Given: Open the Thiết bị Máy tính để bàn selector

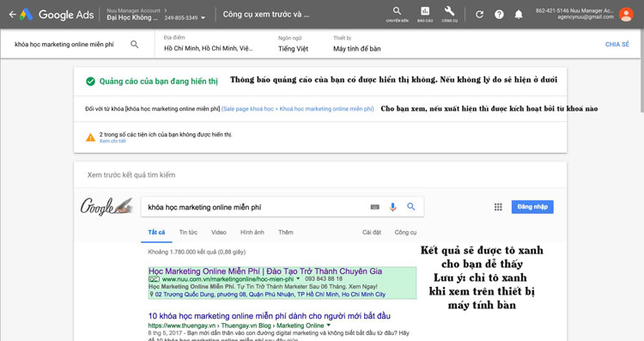Looking at the screenshot, I should click(x=357, y=44).
